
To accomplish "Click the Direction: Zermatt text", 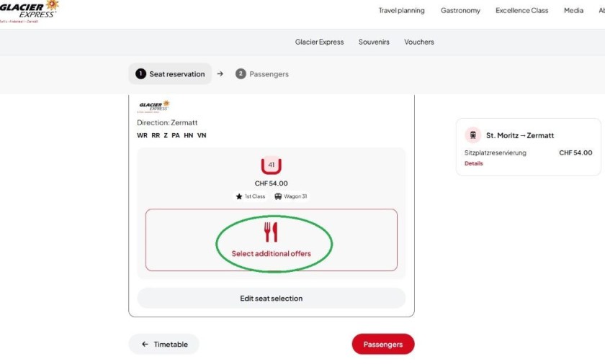I will coord(167,122).
